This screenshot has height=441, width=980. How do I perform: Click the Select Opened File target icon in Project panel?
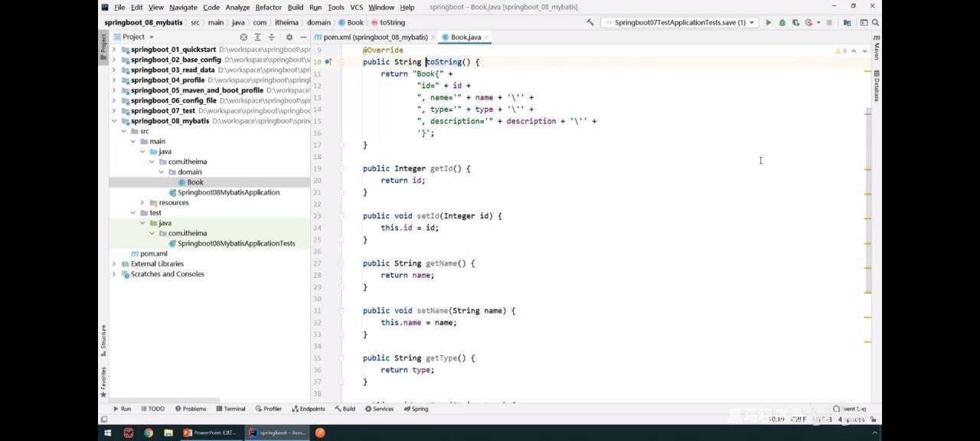click(x=244, y=37)
